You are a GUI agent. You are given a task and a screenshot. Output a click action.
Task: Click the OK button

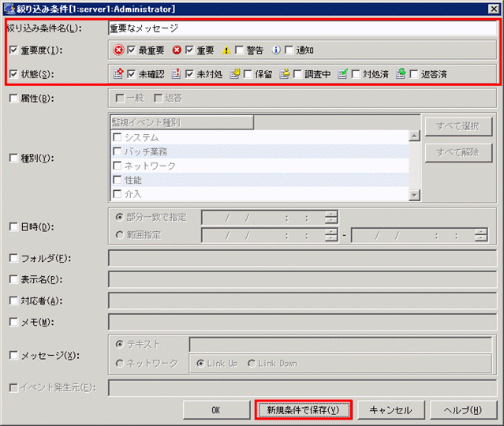[x=216, y=410]
